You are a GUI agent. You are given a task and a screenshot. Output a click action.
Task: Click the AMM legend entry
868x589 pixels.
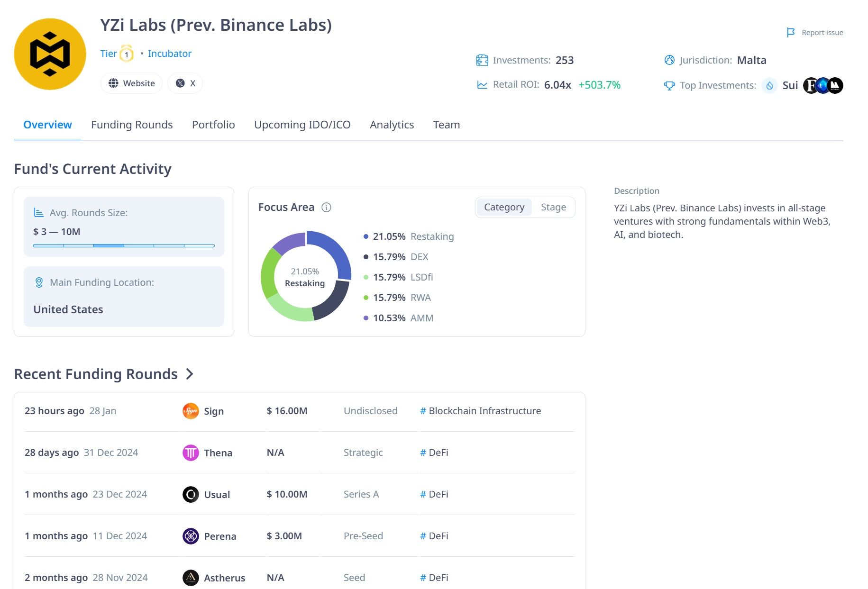click(x=398, y=318)
